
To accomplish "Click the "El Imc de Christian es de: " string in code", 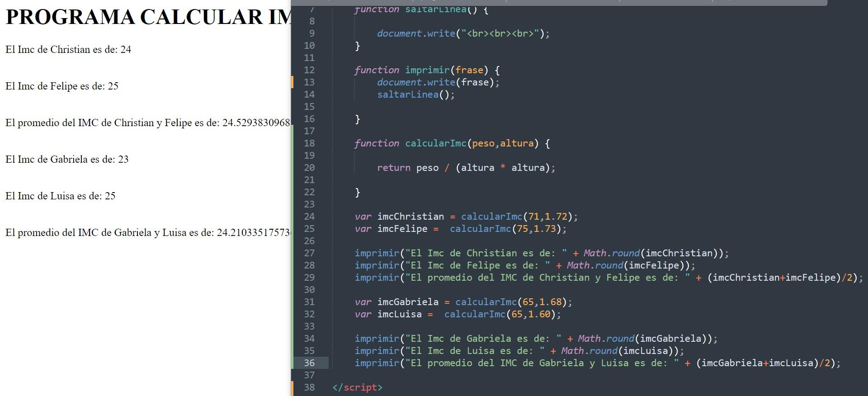I will 486,253.
